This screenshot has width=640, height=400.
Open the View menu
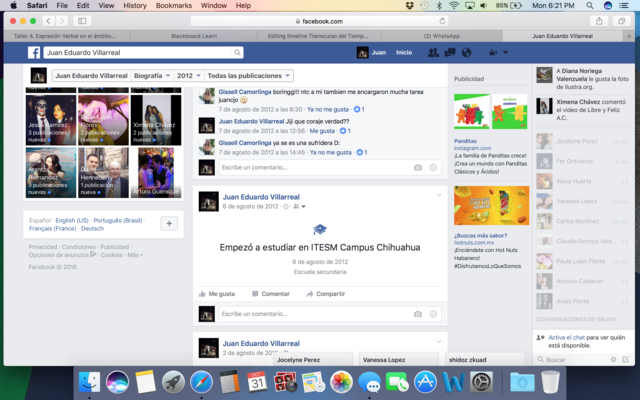[x=106, y=5]
